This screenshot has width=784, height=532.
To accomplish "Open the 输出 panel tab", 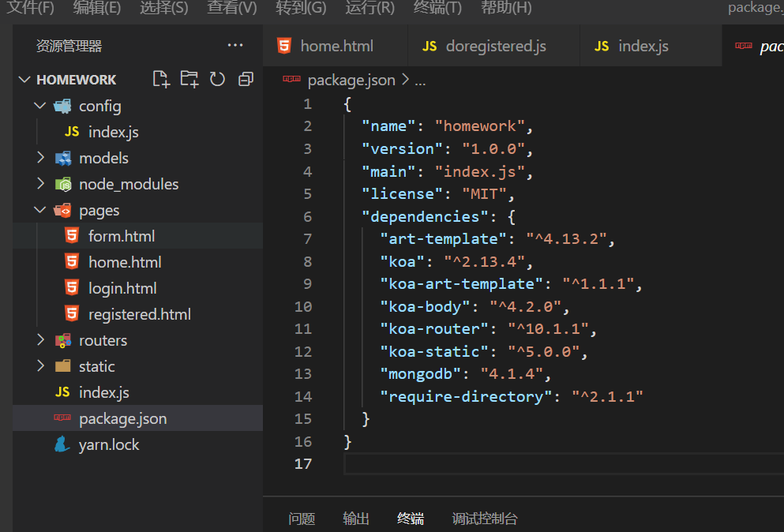I will tap(356, 519).
